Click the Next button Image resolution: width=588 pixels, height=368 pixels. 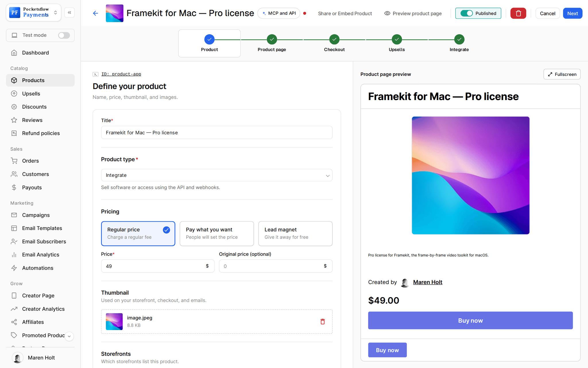pyautogui.click(x=572, y=13)
